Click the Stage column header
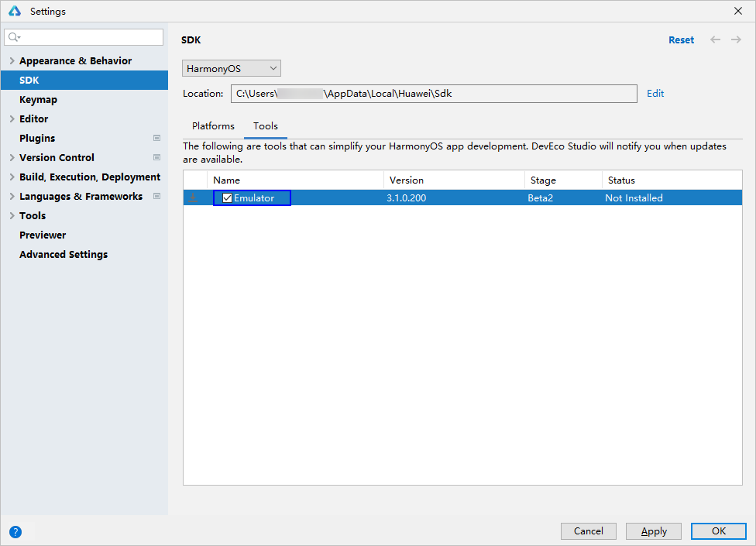The height and width of the screenshot is (546, 756). coord(563,180)
